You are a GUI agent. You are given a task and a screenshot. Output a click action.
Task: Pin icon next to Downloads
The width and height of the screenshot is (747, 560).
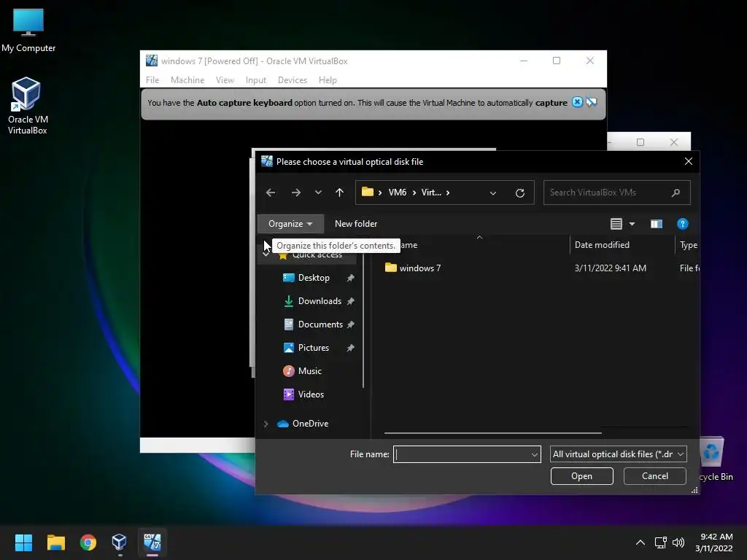[351, 301]
